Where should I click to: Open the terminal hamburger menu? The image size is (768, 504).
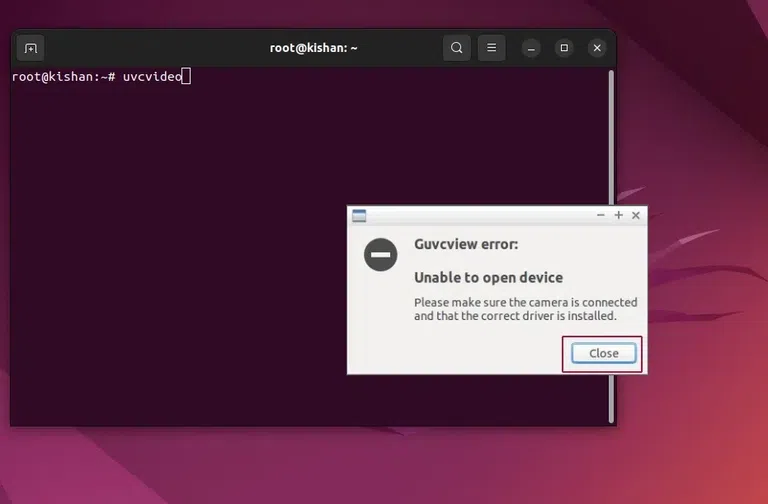pyautogui.click(x=491, y=48)
